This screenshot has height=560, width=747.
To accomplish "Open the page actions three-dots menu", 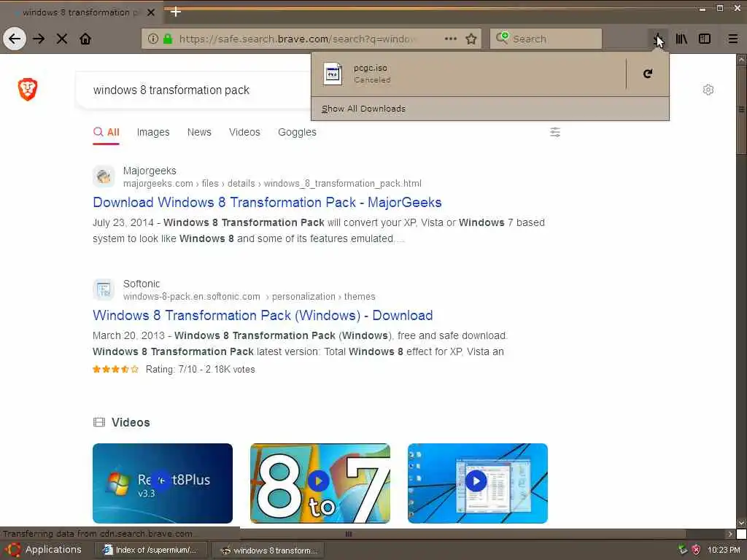I will (x=451, y=39).
